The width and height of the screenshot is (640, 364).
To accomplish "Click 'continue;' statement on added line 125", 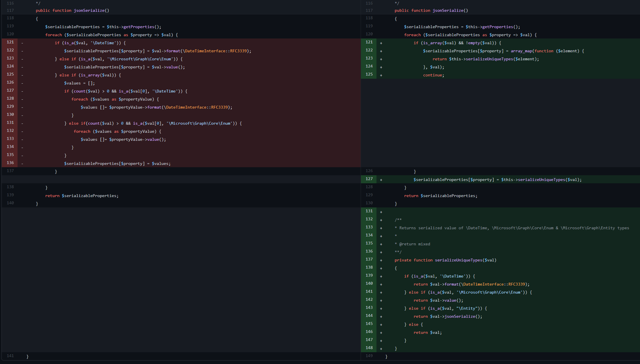I will click(433, 75).
